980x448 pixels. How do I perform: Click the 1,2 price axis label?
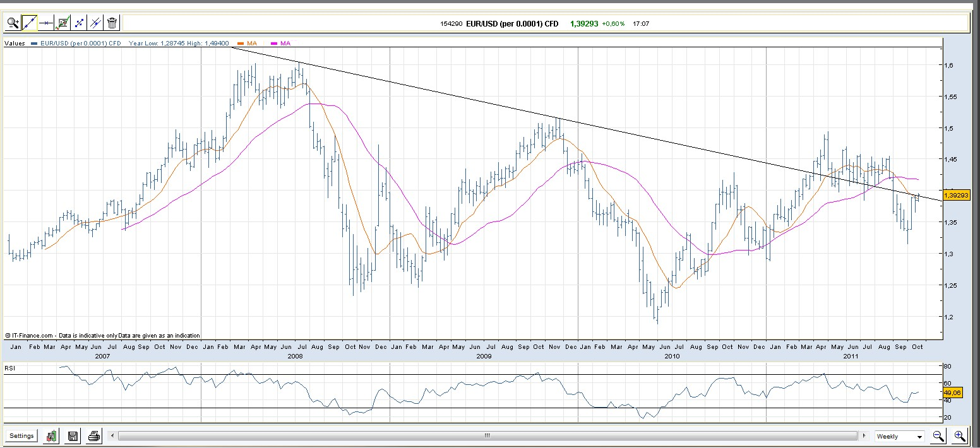(x=949, y=317)
